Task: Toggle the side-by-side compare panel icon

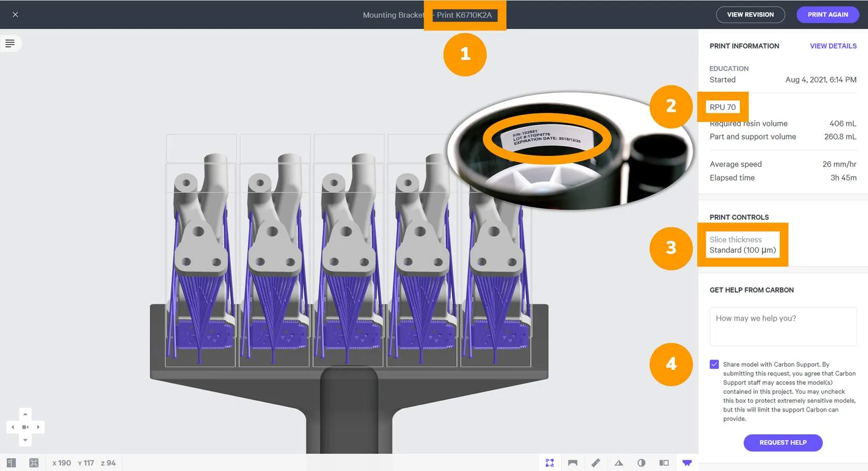Action: 664,463
